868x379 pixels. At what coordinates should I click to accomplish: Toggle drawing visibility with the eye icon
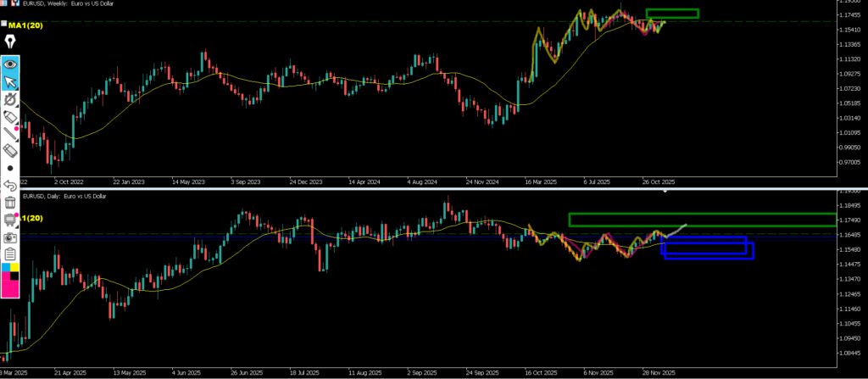pos(10,64)
